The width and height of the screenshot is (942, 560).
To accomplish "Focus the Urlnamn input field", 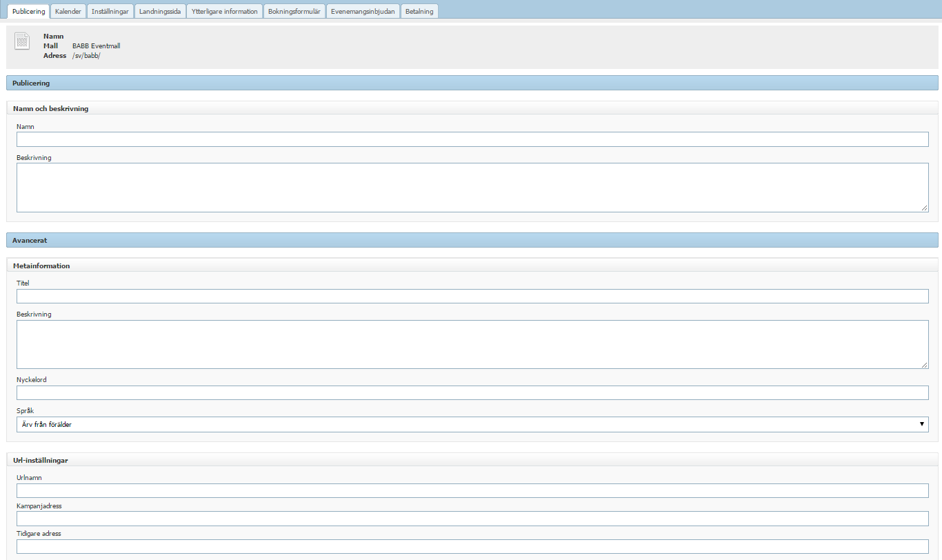I will pyautogui.click(x=472, y=490).
